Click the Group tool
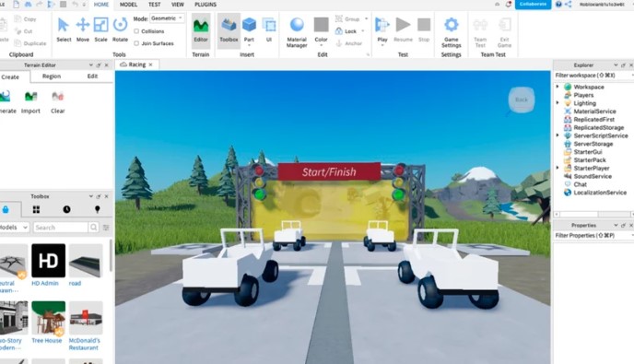 coord(347,19)
